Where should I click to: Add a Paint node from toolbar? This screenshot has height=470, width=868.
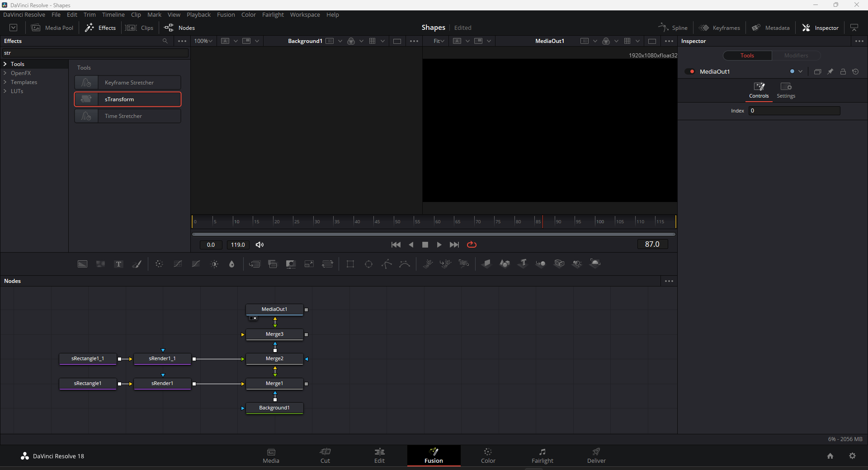coord(137,264)
